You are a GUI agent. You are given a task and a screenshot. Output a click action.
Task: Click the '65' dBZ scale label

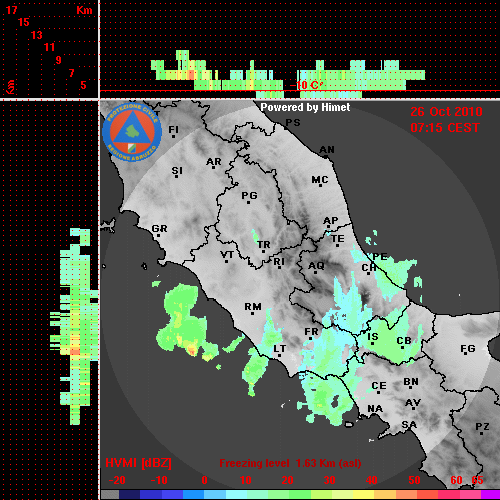click(477, 480)
